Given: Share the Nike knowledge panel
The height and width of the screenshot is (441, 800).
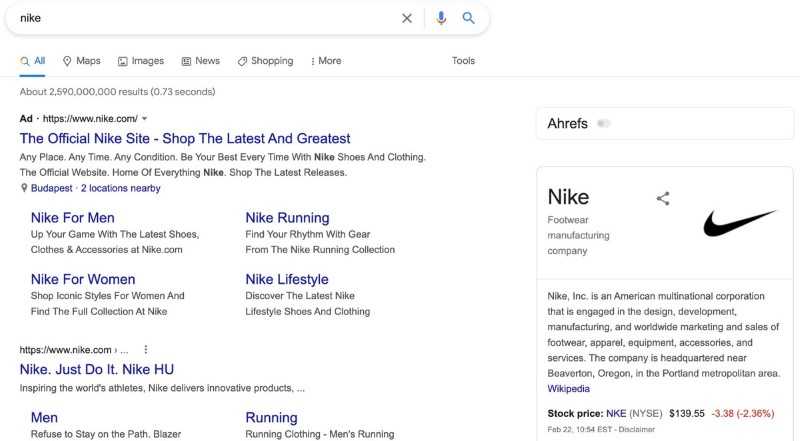Looking at the screenshot, I should pos(663,198).
